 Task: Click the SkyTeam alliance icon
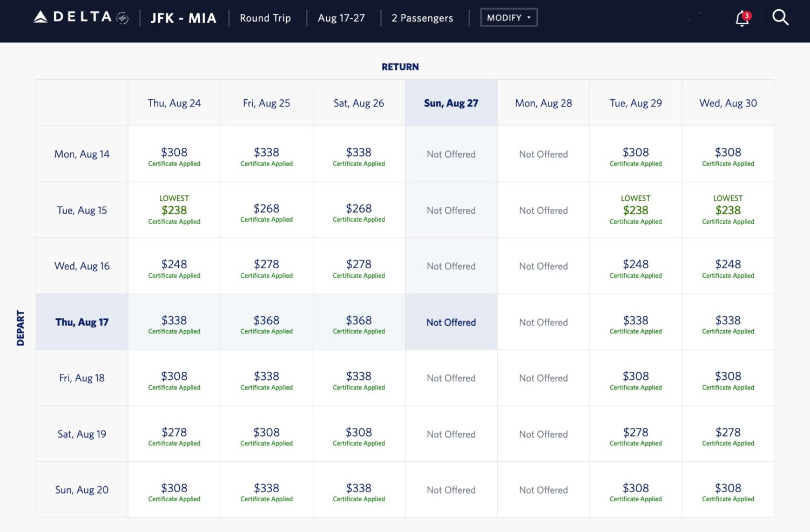tap(123, 17)
